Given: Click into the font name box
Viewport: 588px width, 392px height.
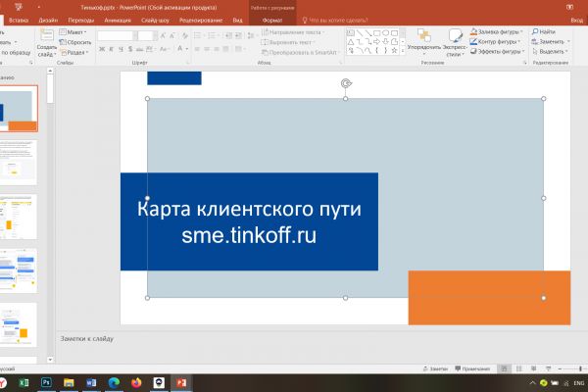Looking at the screenshot, I should pos(117,35).
